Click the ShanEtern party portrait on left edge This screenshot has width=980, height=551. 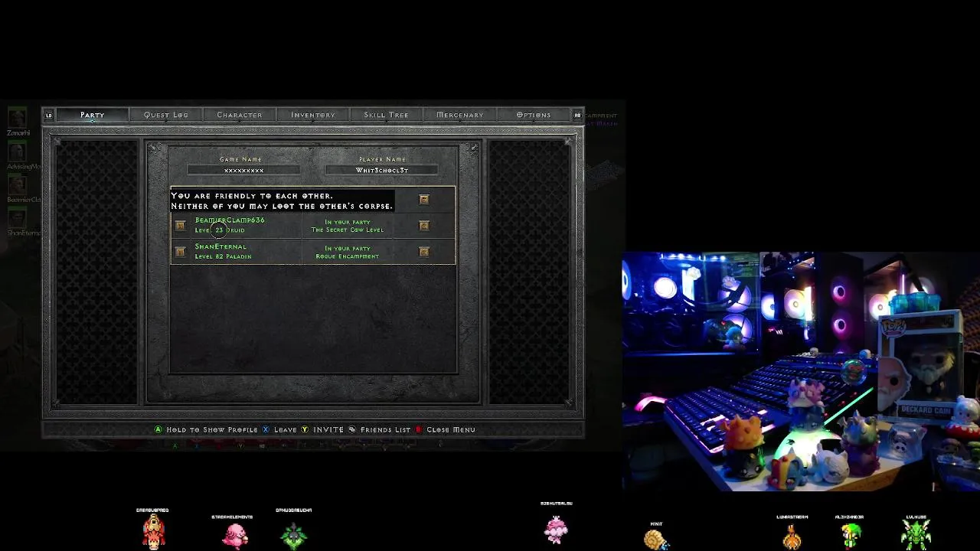coord(17,217)
